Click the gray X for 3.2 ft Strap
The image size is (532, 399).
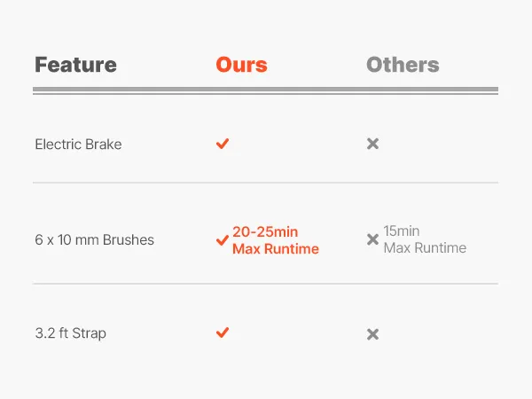pyautogui.click(x=373, y=334)
